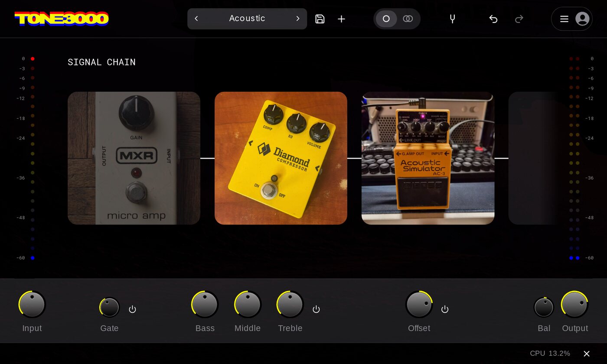Viewport: 607px width, 364px height.
Task: Open user profile avatar
Action: 582,19
